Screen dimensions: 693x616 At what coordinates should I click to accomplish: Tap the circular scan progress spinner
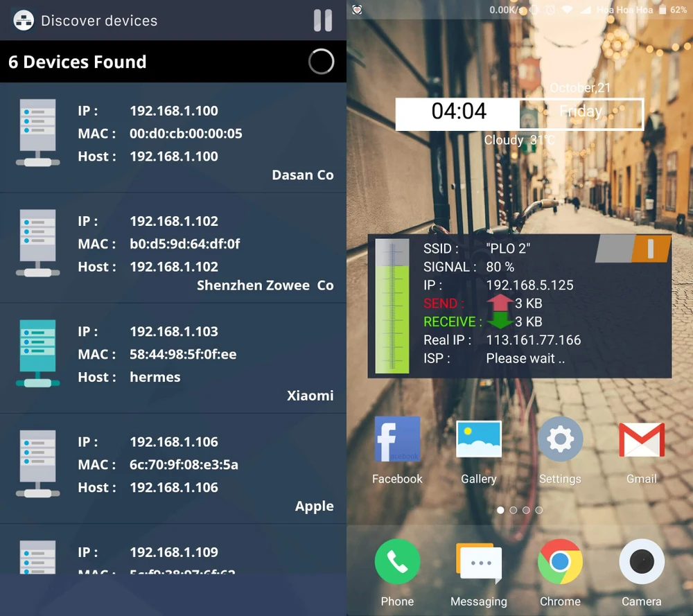coord(321,62)
